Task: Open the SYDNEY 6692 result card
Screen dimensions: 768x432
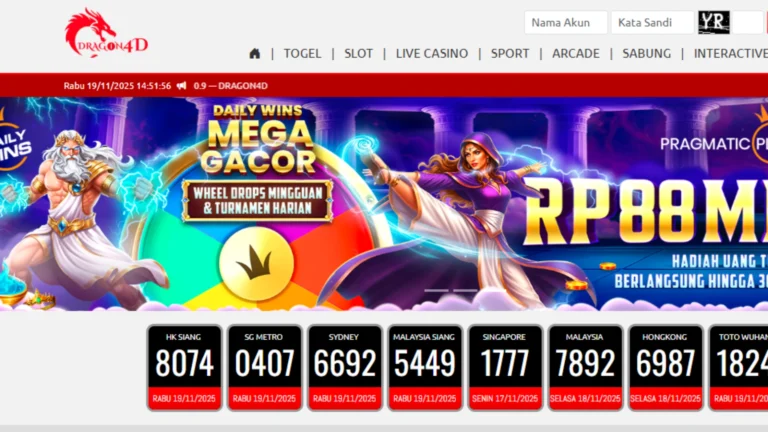Action: coord(344,368)
